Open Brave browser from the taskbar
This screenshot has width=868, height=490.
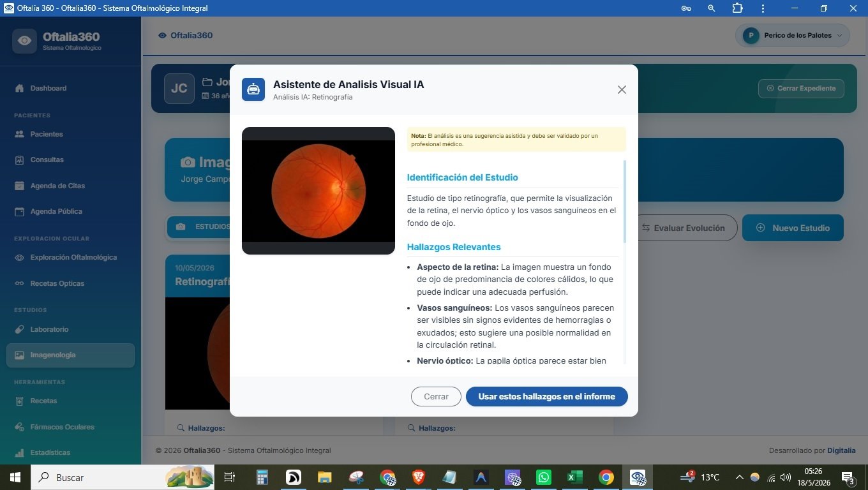point(419,477)
